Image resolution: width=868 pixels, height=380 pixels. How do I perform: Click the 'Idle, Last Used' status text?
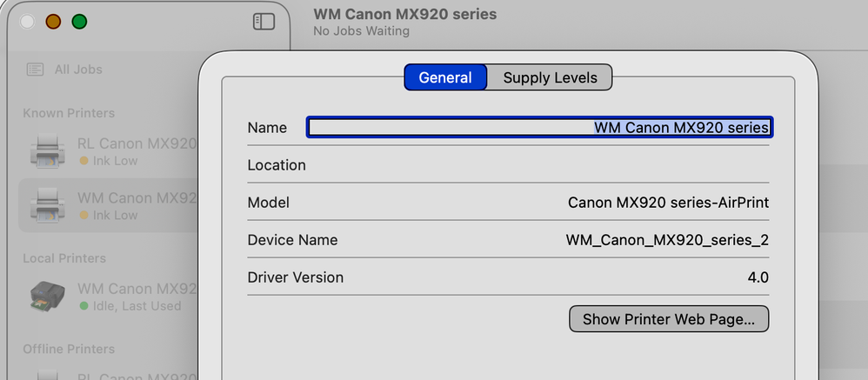coord(137,306)
